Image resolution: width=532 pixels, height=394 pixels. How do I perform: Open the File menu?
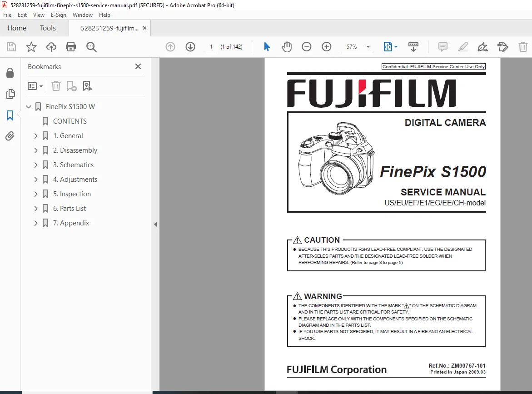point(7,15)
